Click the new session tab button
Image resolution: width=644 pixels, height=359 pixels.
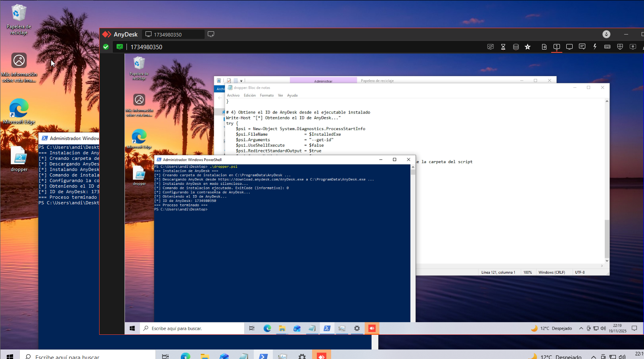coord(211,35)
